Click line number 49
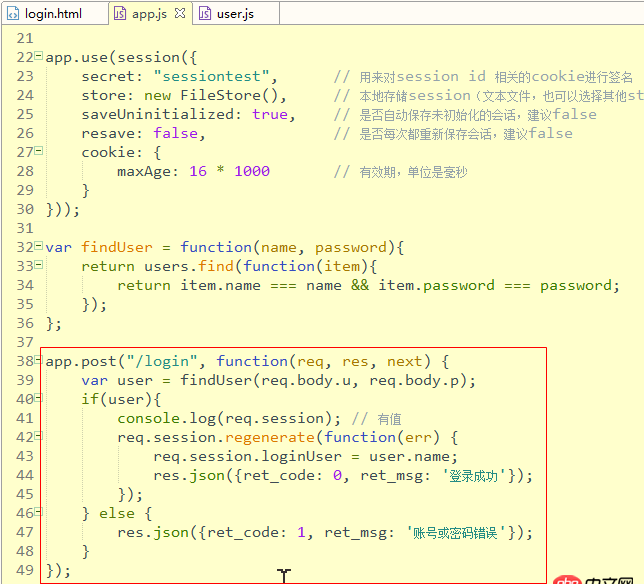 pos(25,570)
